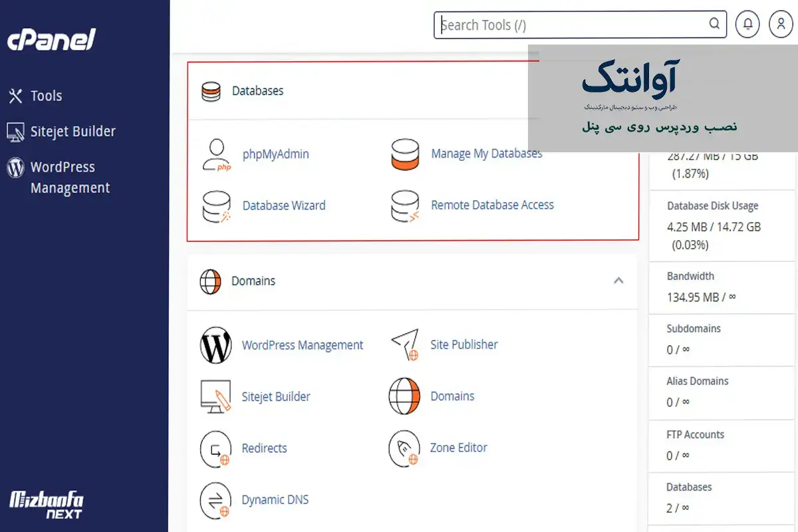The width and height of the screenshot is (798, 532).
Task: Open the notifications bell icon
Action: [748, 25]
